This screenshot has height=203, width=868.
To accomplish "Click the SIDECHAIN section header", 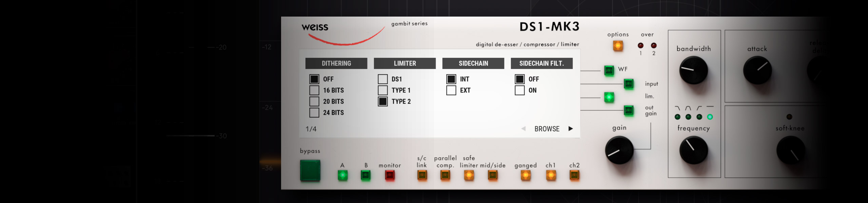I will point(473,63).
